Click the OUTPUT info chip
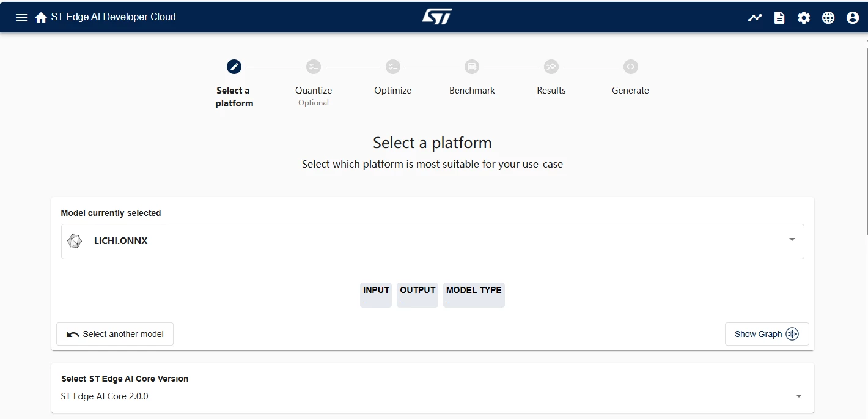This screenshot has width=868, height=419. [417, 295]
